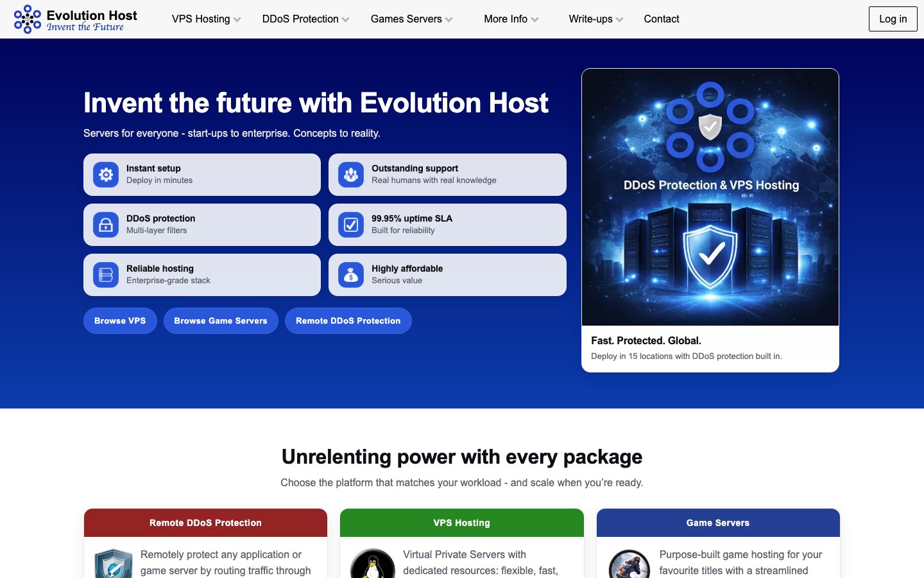
Task: Click the Linux penguin icon under VPS Hosting
Action: tap(373, 563)
